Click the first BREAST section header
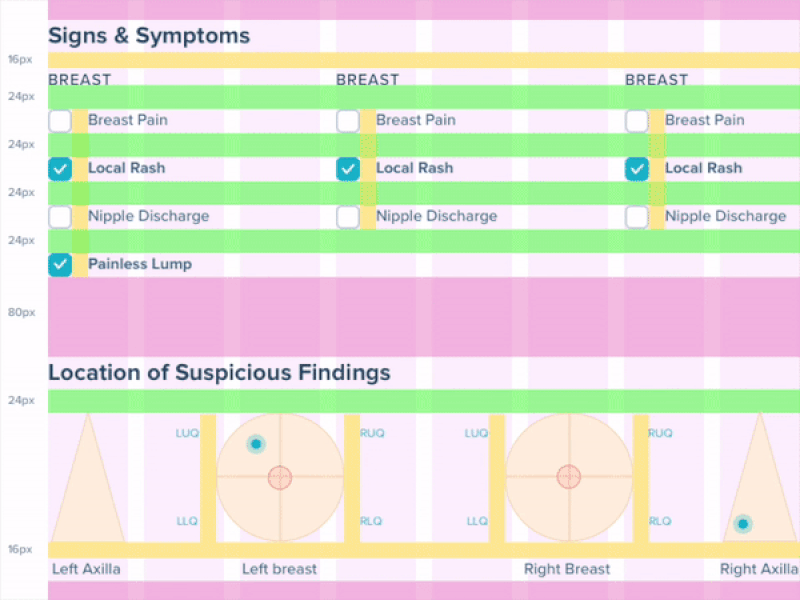This screenshot has height=600, width=800. pos(80,79)
